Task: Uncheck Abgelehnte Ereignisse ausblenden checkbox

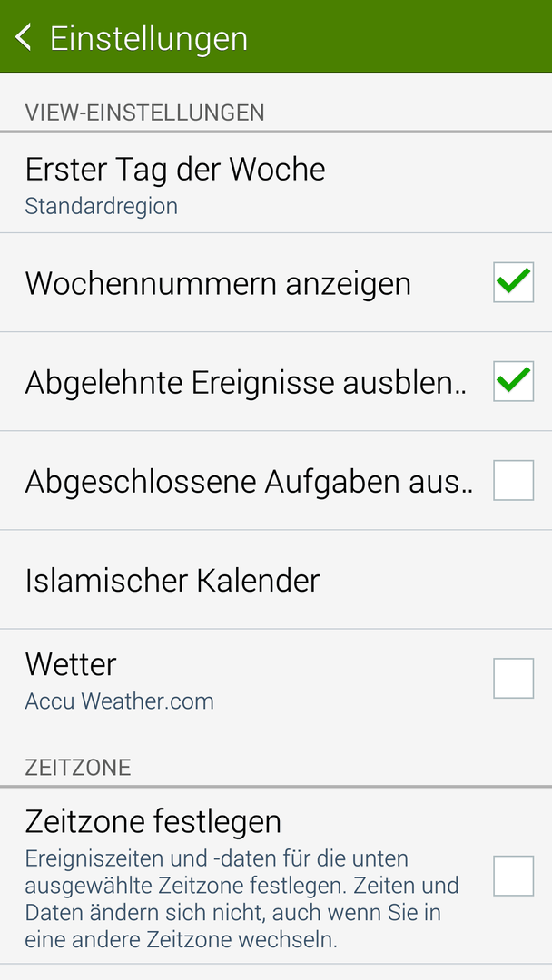Action: coord(513,381)
